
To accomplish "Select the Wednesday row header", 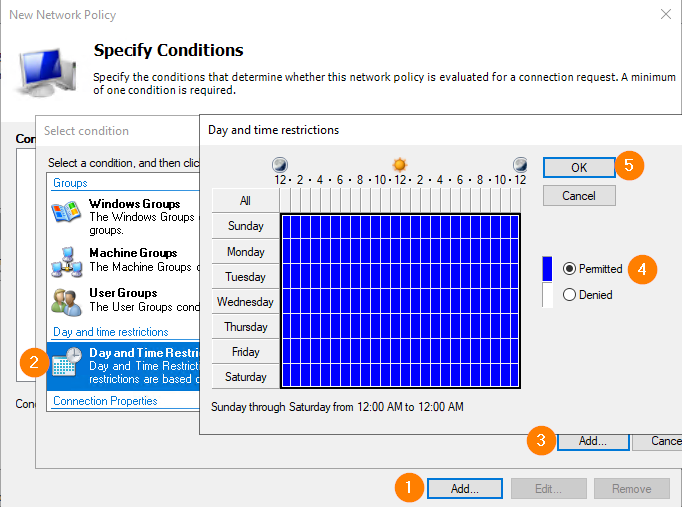I will coord(245,301).
